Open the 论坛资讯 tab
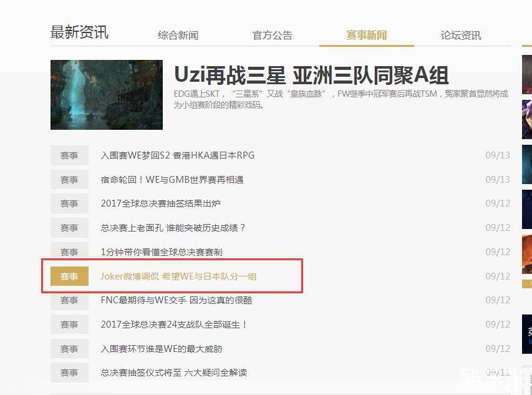 (461, 36)
